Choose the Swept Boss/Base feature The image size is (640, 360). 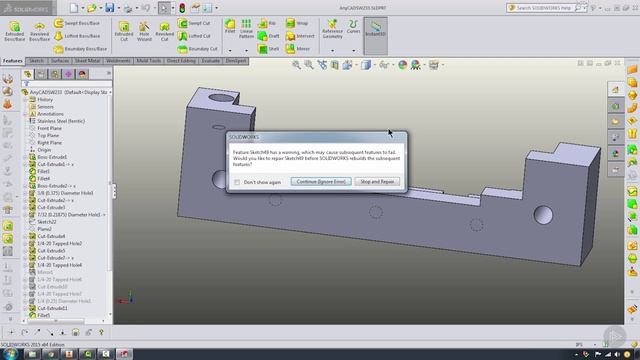click(x=77, y=23)
